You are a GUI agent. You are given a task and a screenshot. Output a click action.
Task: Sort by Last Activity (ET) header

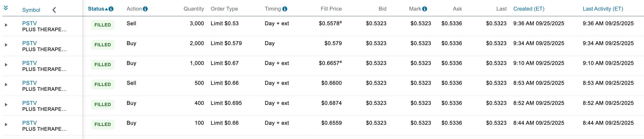603,9
